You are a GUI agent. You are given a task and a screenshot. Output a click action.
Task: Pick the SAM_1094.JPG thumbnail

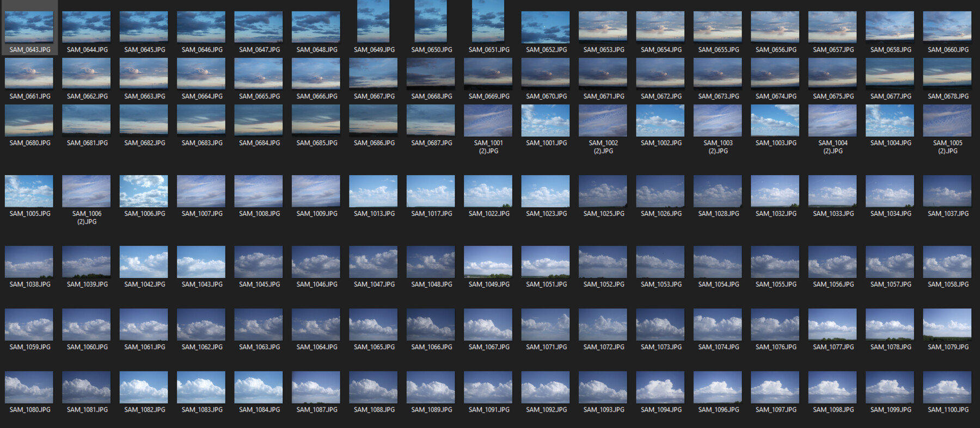point(660,387)
